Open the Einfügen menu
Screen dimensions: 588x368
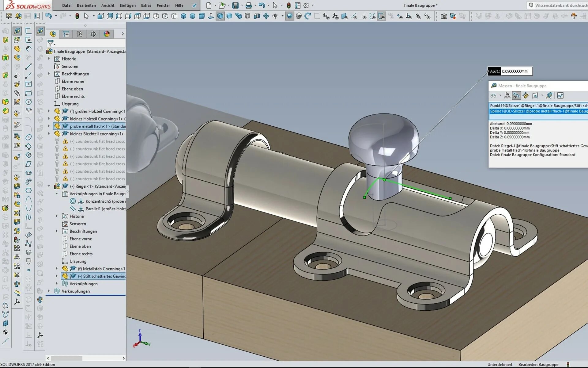tap(127, 5)
